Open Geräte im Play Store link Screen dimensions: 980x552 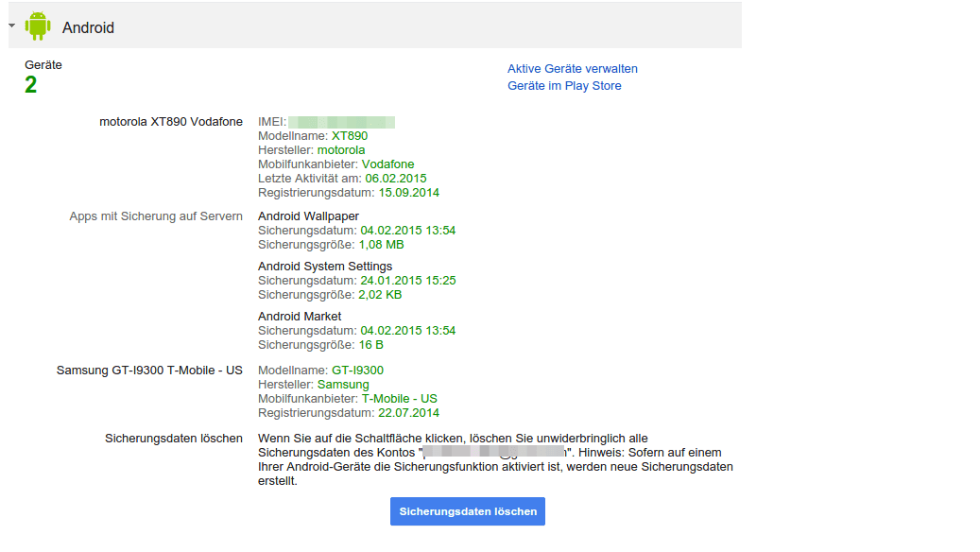click(x=564, y=86)
